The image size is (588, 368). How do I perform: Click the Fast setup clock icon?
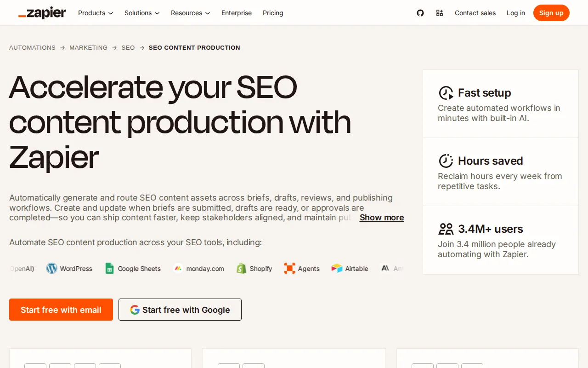tap(446, 93)
